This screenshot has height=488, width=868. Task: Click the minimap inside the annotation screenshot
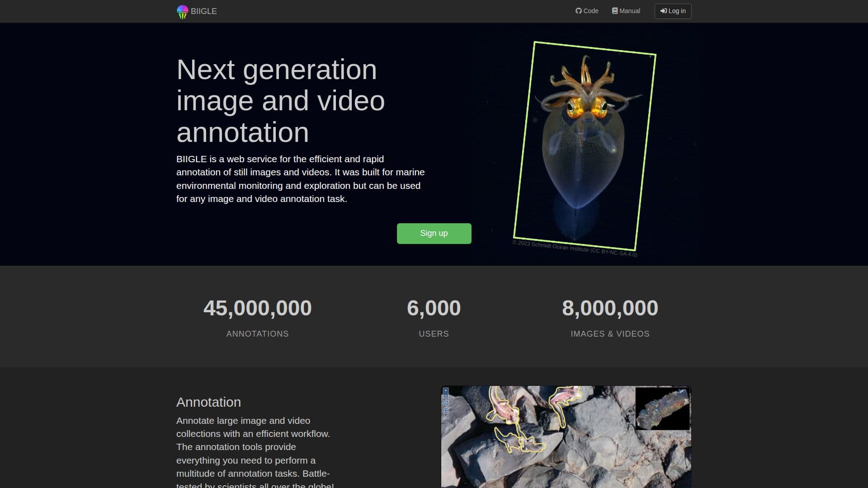(662, 409)
